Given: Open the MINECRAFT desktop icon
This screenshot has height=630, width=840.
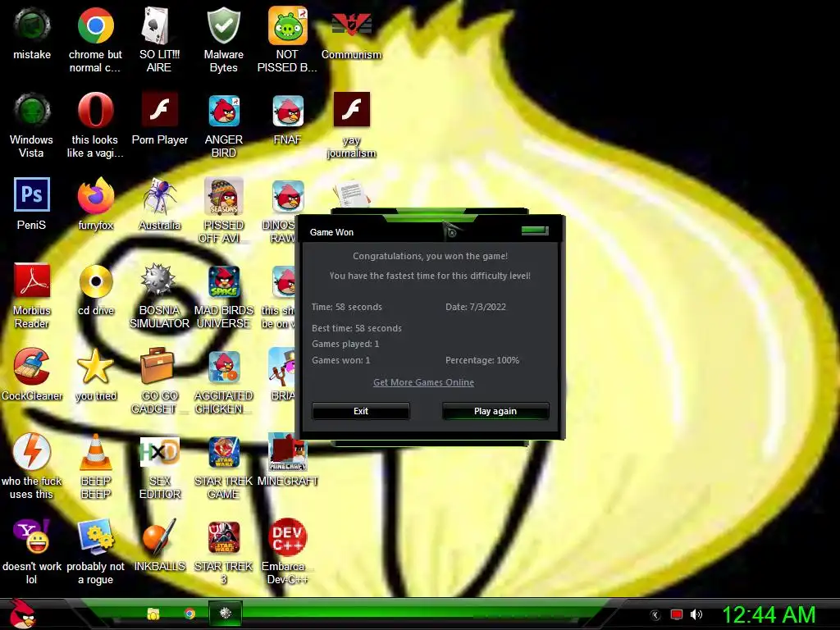Looking at the screenshot, I should pos(288,451).
